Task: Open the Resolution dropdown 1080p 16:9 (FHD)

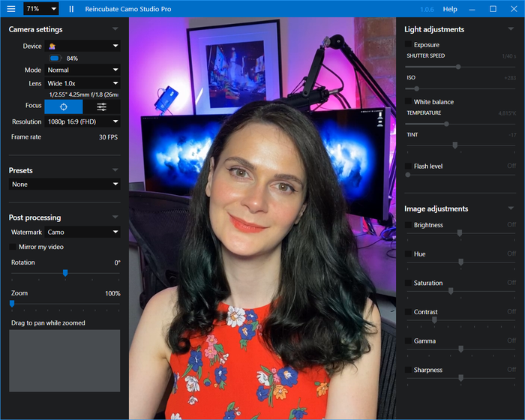Action: [x=82, y=121]
